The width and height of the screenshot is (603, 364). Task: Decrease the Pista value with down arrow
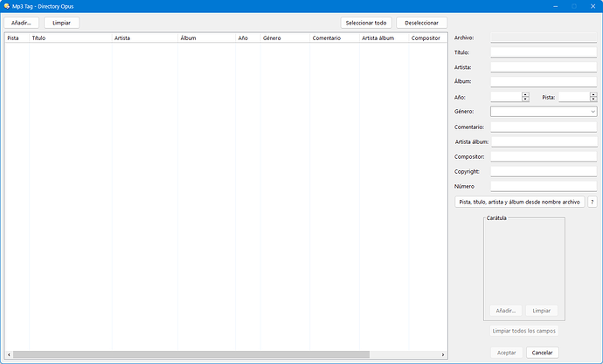click(593, 100)
